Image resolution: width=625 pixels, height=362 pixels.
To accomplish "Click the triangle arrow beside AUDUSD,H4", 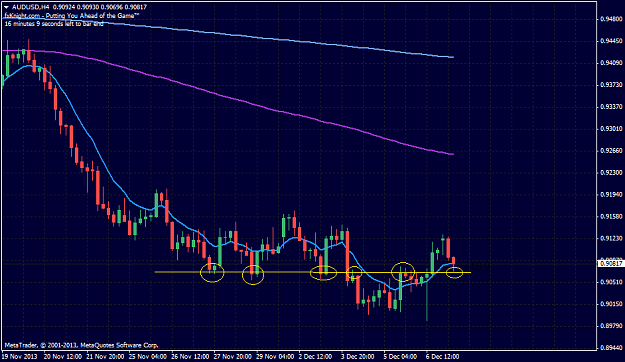I will point(6,7).
